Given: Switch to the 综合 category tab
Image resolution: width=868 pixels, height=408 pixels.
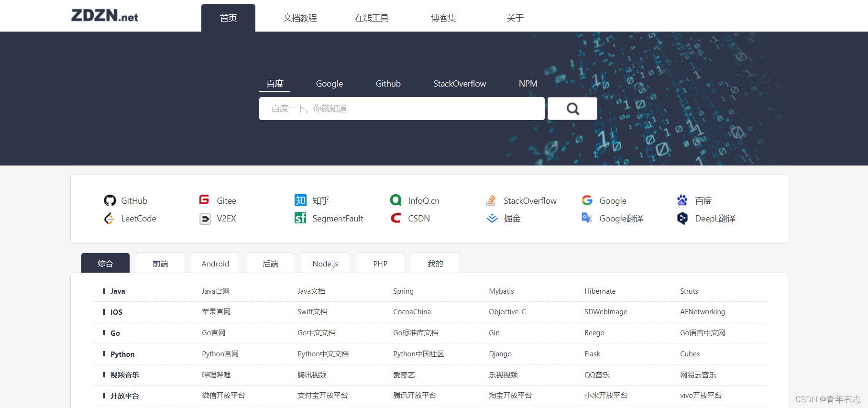Looking at the screenshot, I should [105, 263].
